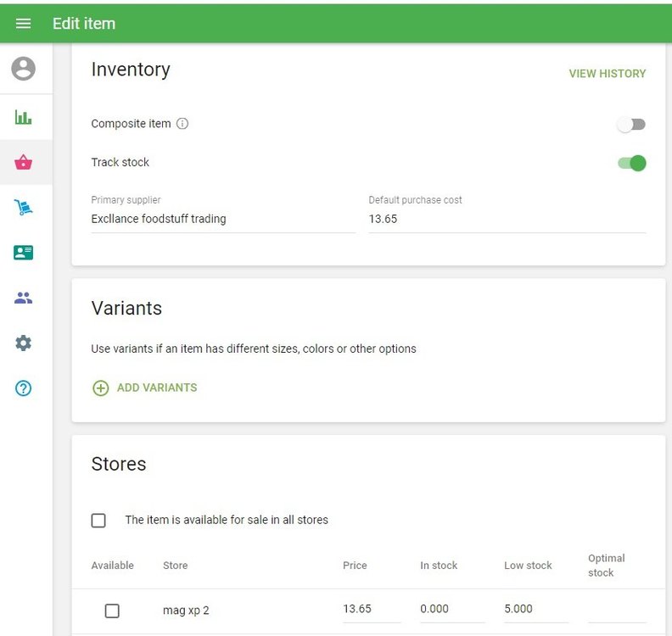Disable the Track stock toggle

pyautogui.click(x=631, y=163)
